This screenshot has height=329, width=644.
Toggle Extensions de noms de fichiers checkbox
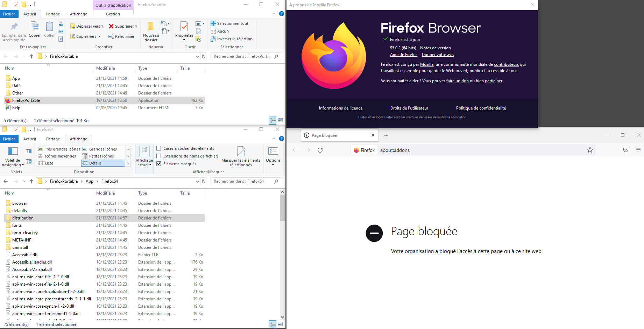click(159, 156)
